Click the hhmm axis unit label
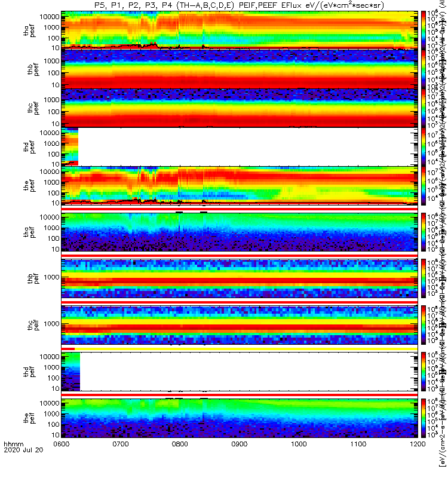 point(13,444)
